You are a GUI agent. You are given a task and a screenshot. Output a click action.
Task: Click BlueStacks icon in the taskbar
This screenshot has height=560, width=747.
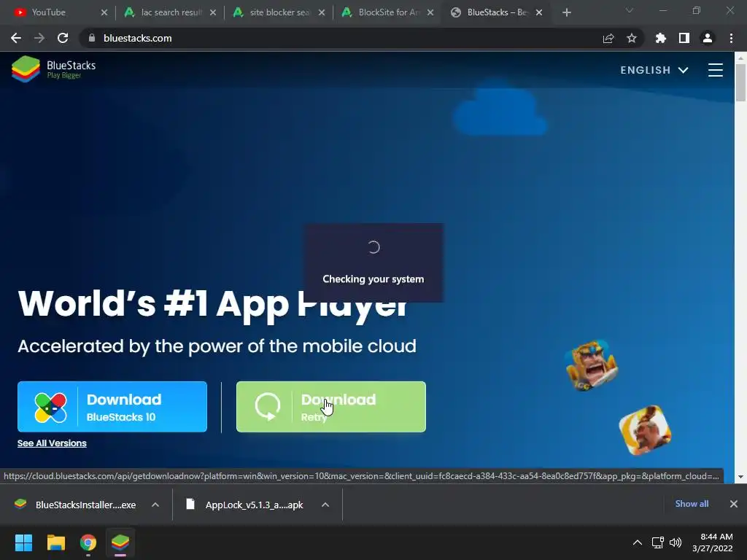click(x=120, y=542)
